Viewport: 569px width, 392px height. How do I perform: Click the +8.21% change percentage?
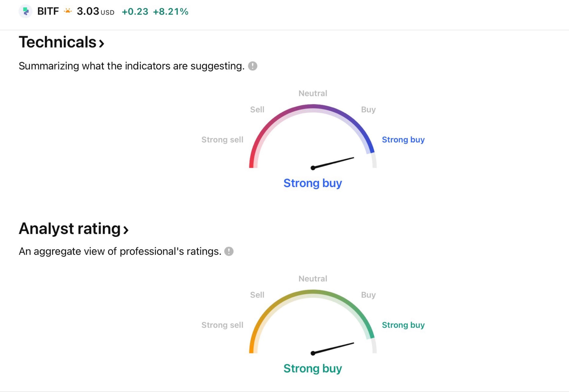click(171, 12)
